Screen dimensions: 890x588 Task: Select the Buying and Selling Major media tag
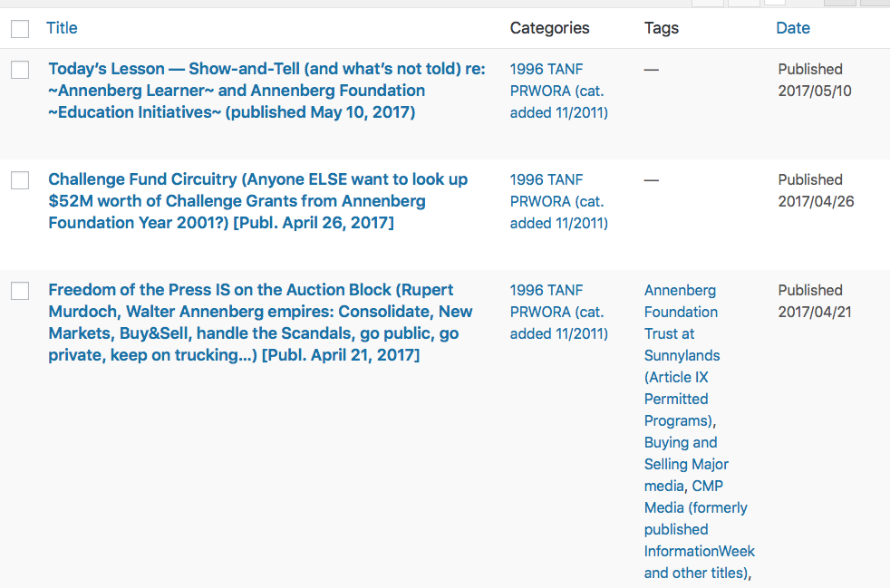click(686, 464)
